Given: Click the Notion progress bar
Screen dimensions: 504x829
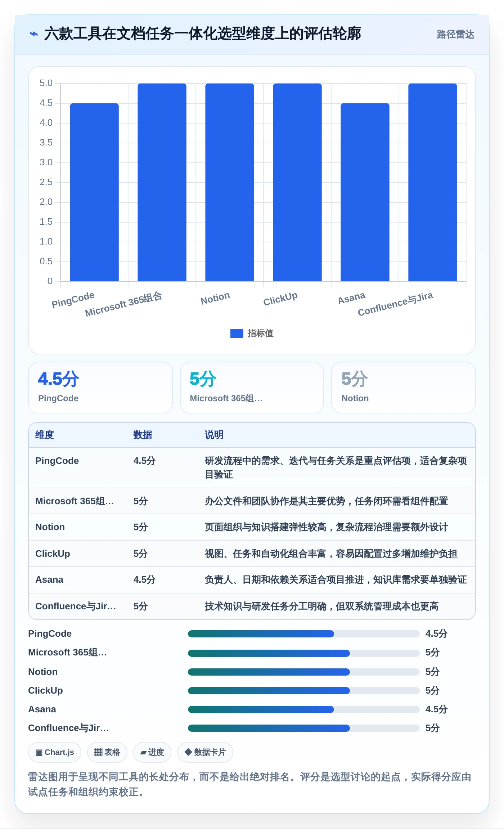Looking at the screenshot, I should click(x=304, y=672).
